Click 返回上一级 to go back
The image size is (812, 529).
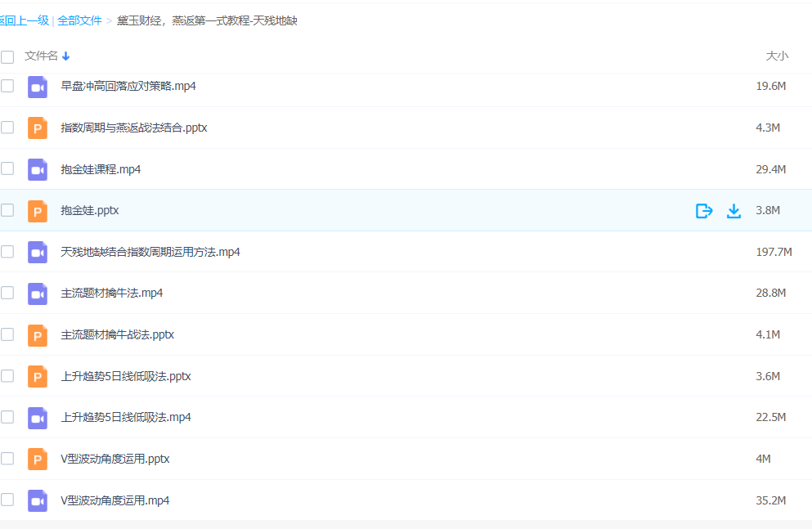point(25,20)
